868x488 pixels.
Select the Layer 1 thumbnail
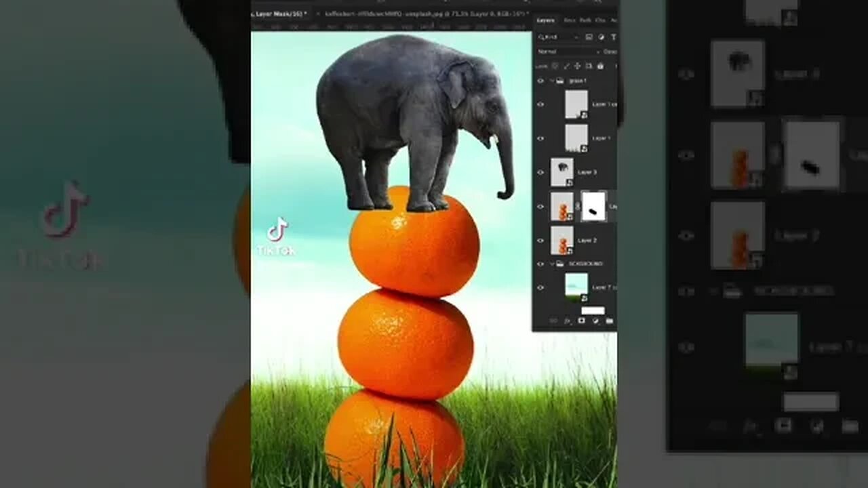pos(576,138)
